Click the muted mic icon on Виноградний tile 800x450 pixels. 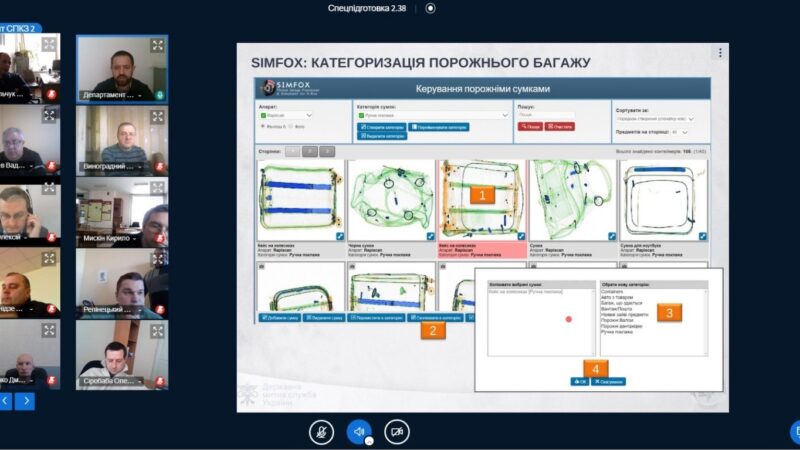click(x=160, y=166)
